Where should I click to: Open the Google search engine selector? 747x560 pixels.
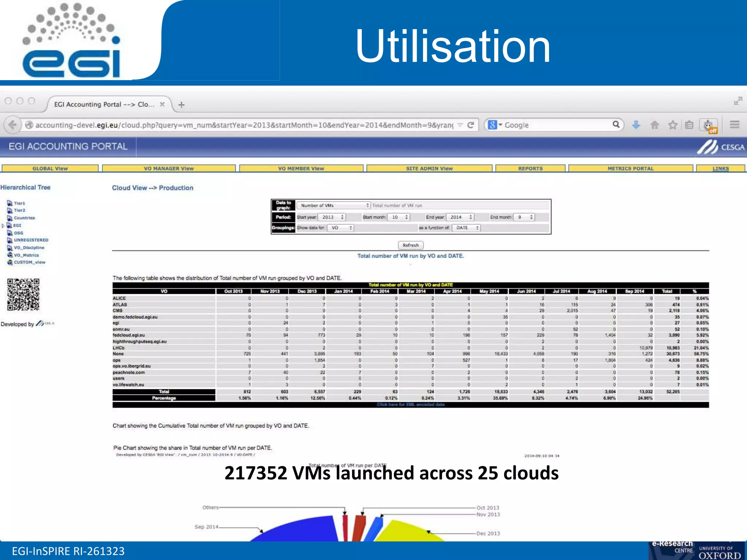[495, 125]
